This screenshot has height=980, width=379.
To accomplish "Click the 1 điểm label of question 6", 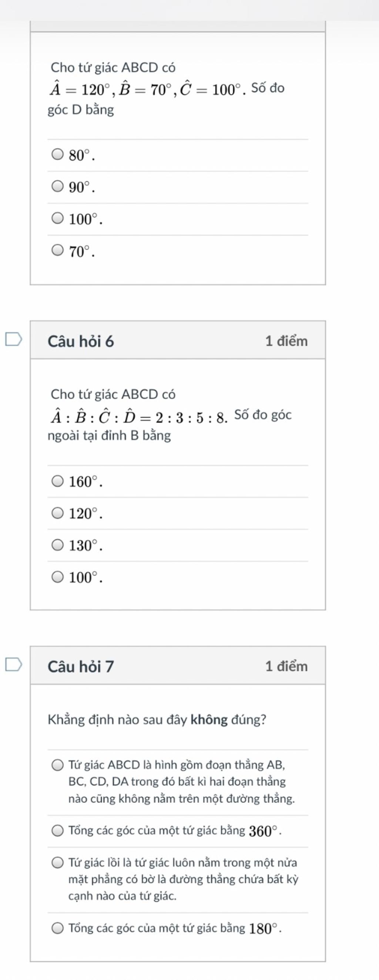I will (286, 341).
